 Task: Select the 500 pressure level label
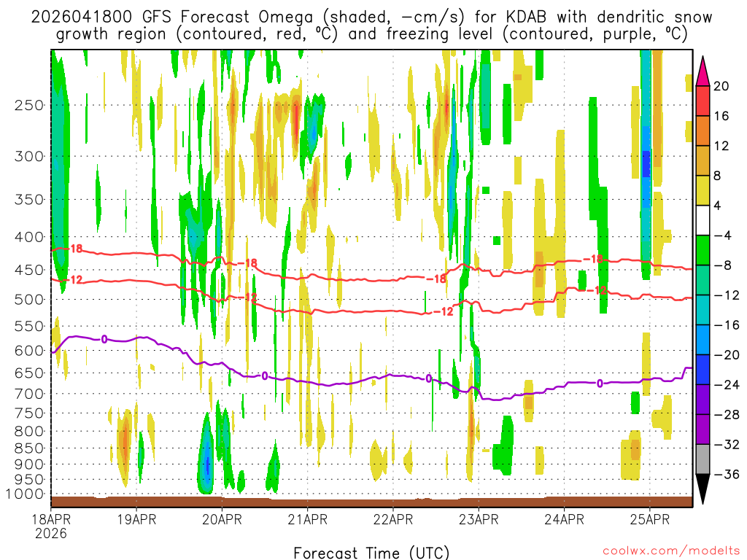tap(29, 300)
